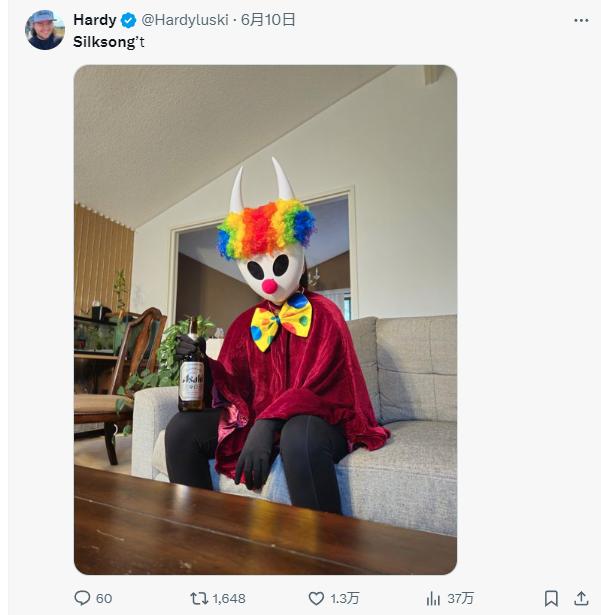Viewport: 601px width, 615px height.
Task: Click the reply speech bubble icon
Action: pyautogui.click(x=82, y=598)
